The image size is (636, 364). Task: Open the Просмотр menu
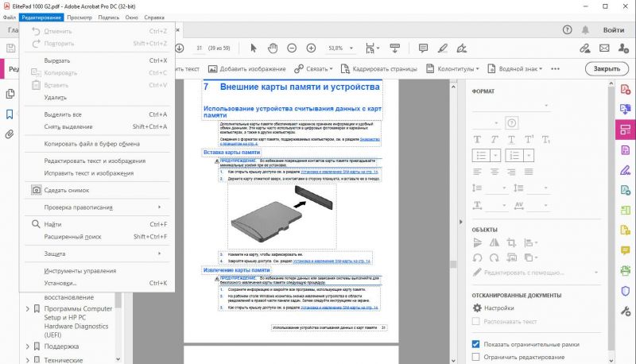pos(79,17)
